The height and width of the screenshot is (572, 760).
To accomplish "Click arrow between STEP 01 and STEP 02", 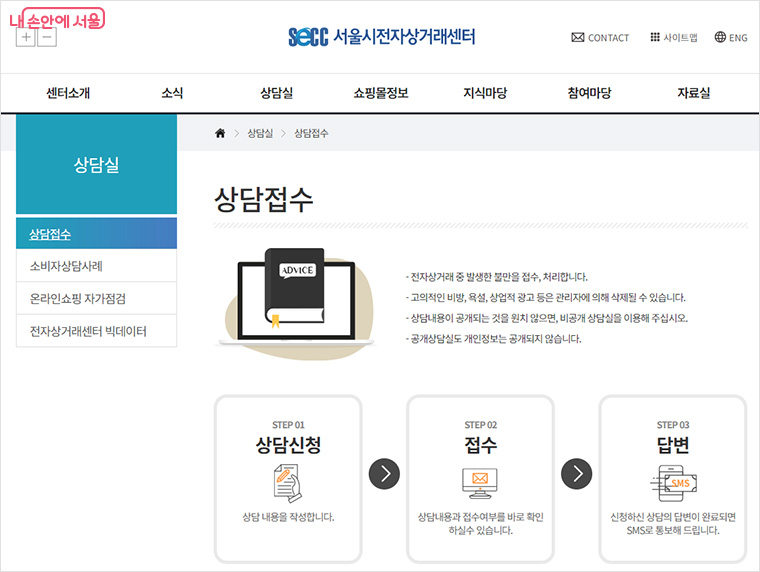I will pyautogui.click(x=384, y=474).
